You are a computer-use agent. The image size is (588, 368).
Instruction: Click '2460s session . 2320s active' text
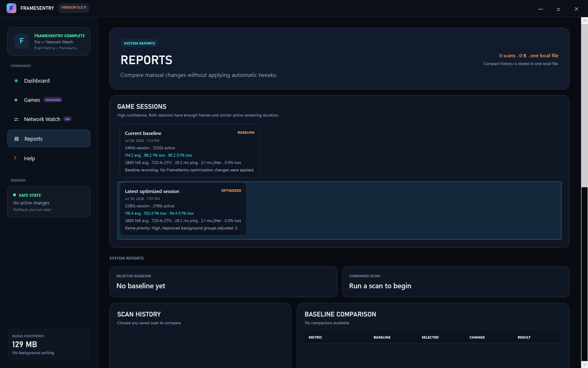click(x=150, y=148)
